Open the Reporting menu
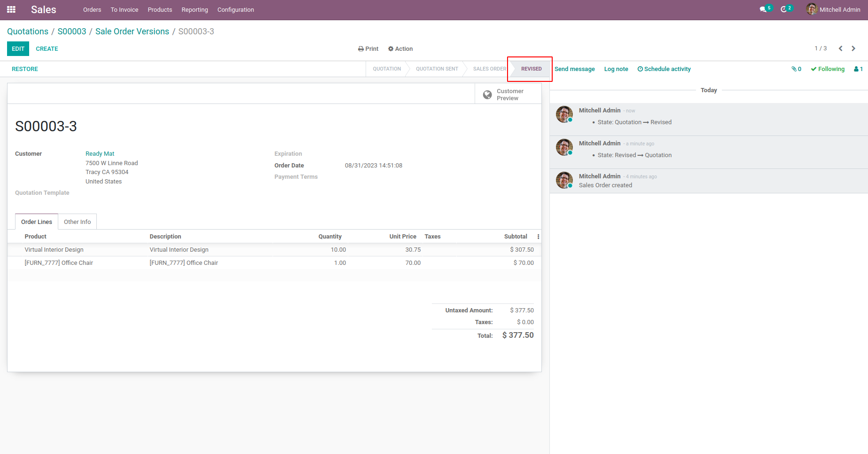868x454 pixels. point(195,10)
